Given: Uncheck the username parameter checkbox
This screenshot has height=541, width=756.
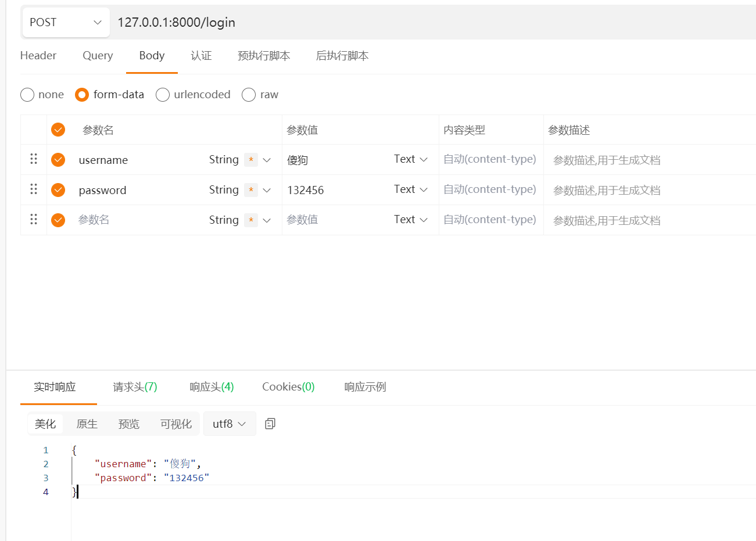Looking at the screenshot, I should pyautogui.click(x=58, y=160).
